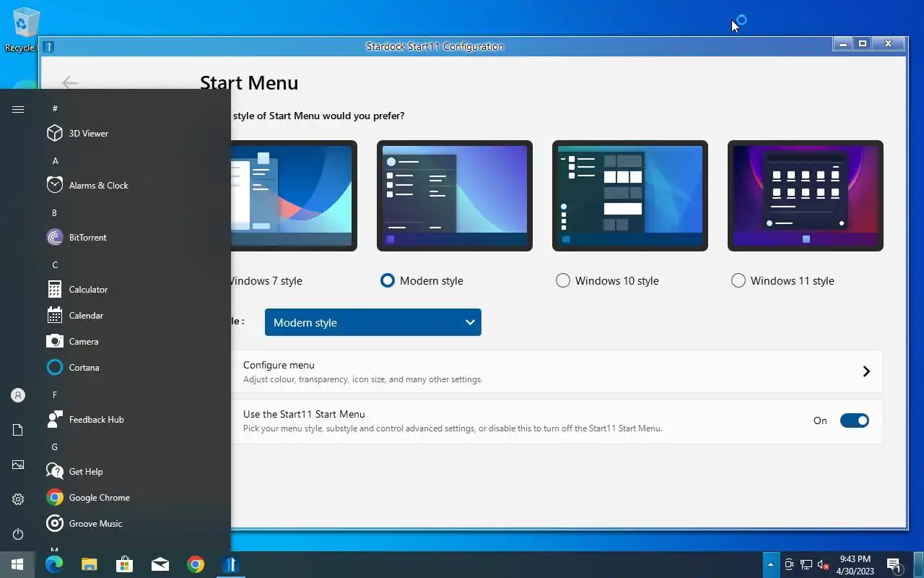924x578 pixels.
Task: Open 3D Viewer from the app list
Action: (136, 133)
